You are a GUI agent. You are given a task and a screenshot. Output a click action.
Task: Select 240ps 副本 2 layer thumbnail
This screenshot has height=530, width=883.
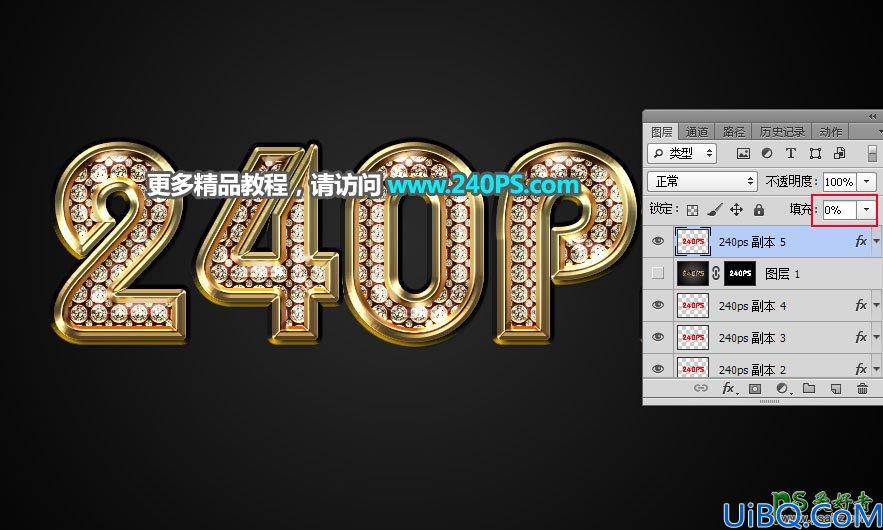693,367
